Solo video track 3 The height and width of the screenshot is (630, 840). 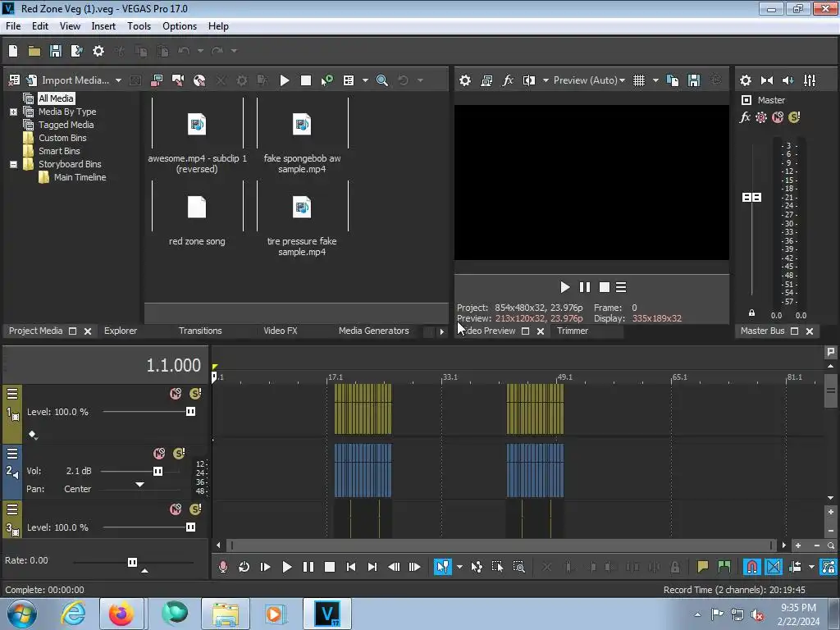click(195, 509)
